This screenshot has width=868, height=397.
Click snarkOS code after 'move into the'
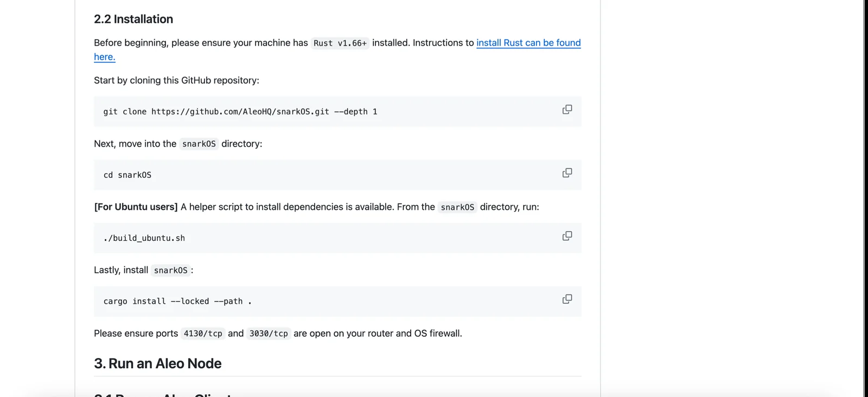pyautogui.click(x=199, y=144)
